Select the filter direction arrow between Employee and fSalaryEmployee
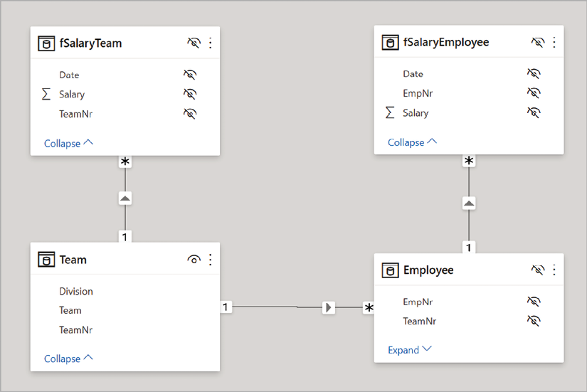 [x=469, y=203]
